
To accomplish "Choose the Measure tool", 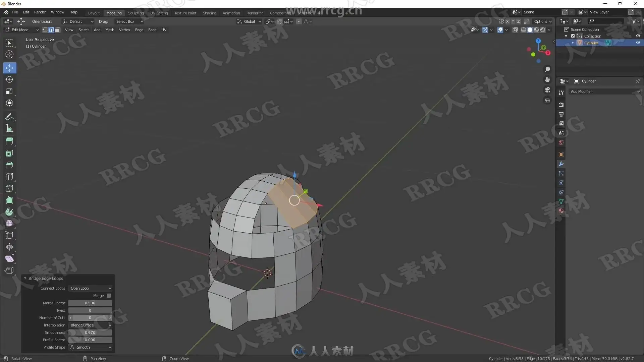I will [9, 129].
